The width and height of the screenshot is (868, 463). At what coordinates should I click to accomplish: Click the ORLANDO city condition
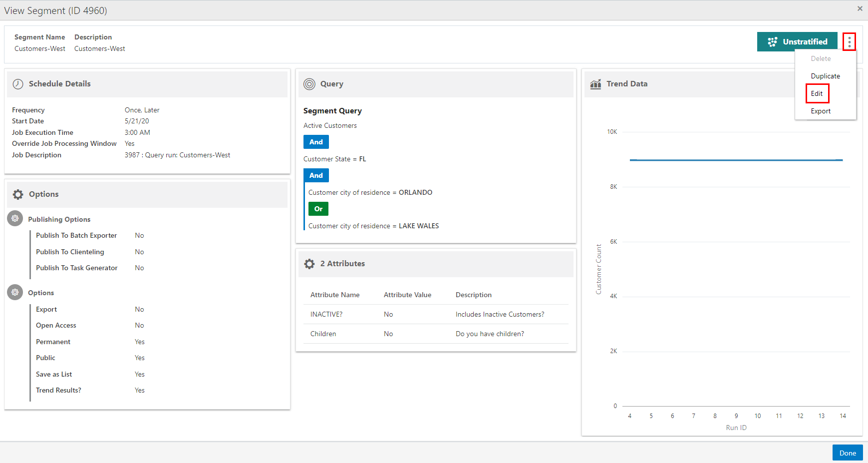pos(370,192)
